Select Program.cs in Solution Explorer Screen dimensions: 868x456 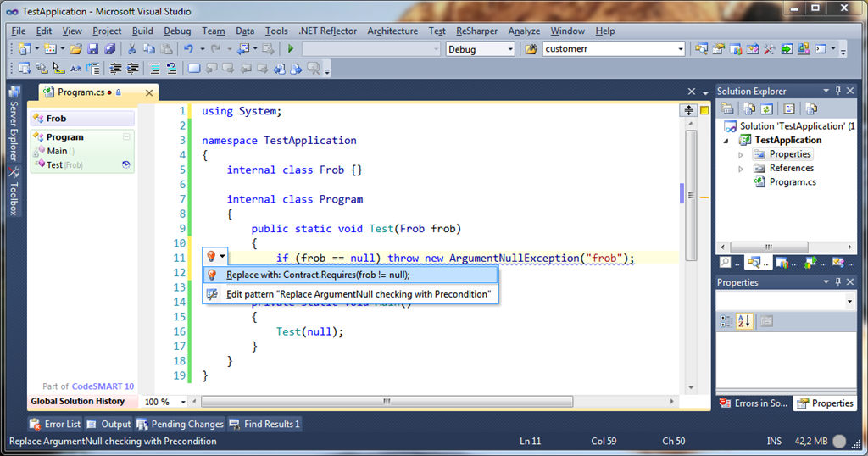click(x=793, y=182)
